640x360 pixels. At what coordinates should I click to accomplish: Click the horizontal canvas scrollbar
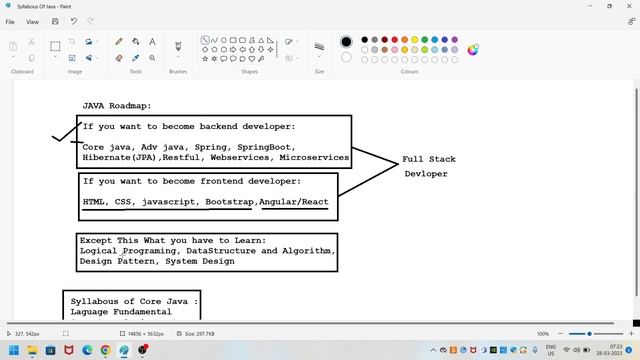(x=310, y=323)
